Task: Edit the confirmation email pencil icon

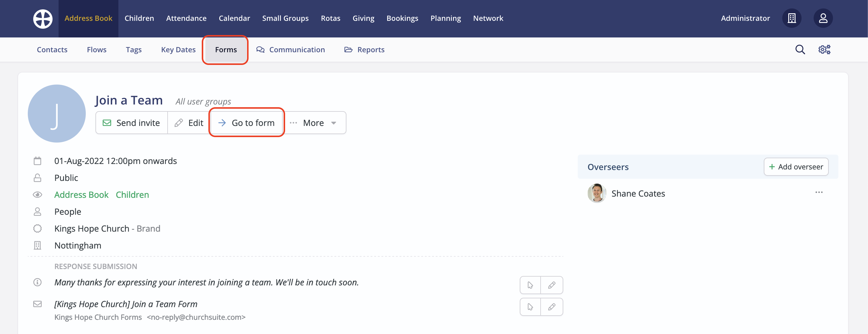Action: click(x=551, y=307)
